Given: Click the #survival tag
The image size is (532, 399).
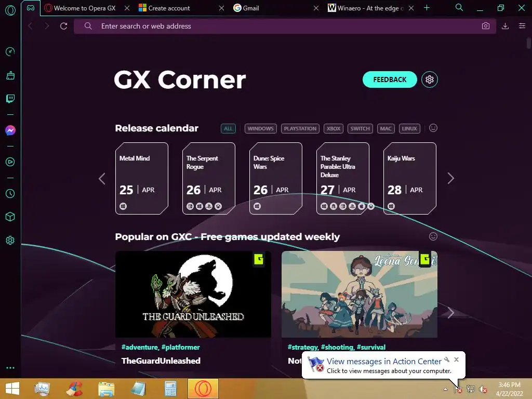Looking at the screenshot, I should pos(371,347).
